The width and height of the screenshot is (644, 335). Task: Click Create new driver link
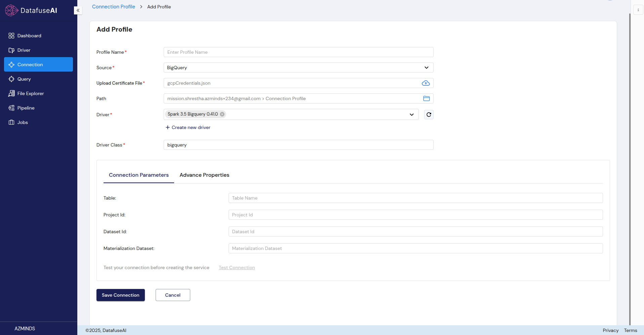pyautogui.click(x=188, y=127)
